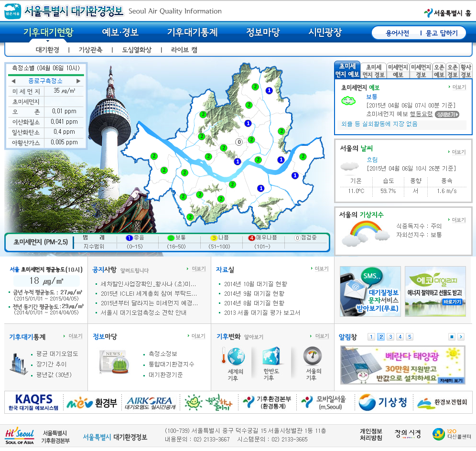The image size is (476, 451).
Task: Pause the 알림창 banner slideshow
Action: point(452,337)
